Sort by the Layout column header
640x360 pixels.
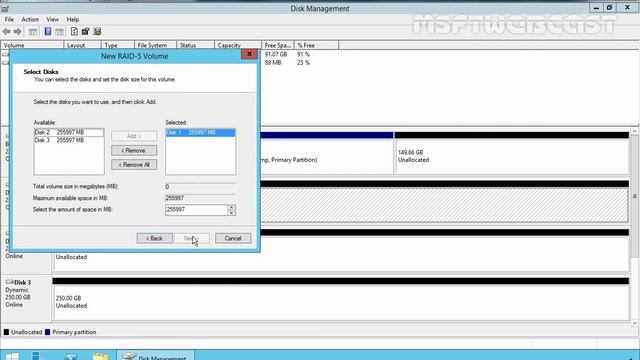click(82, 45)
